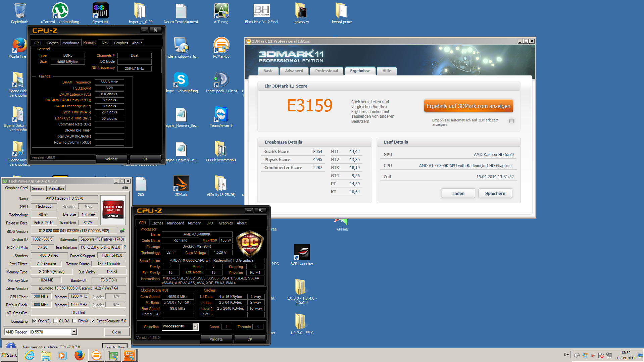The width and height of the screenshot is (644, 362).
Task: Open the AllIn1(v13.25.26) folder
Action: [x=221, y=186]
